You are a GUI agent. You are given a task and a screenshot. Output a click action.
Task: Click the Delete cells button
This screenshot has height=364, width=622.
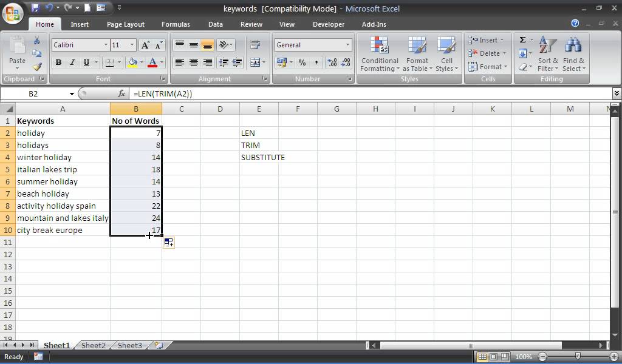pyautogui.click(x=487, y=53)
